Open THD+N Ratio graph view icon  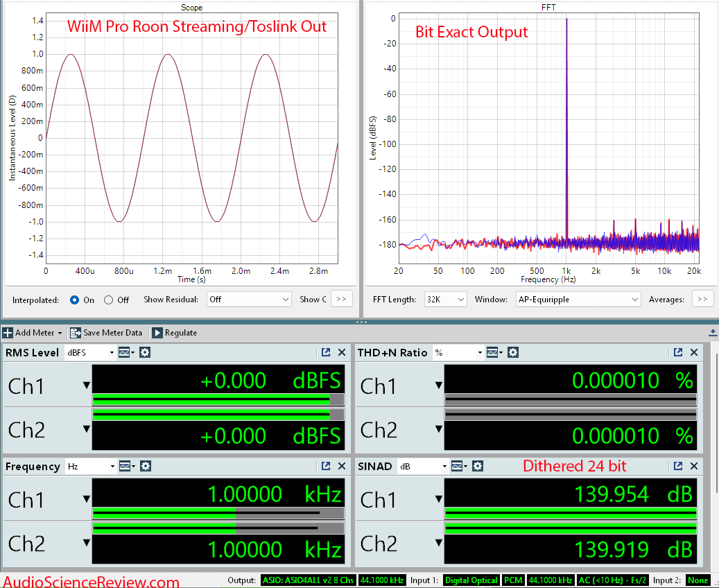coord(492,352)
